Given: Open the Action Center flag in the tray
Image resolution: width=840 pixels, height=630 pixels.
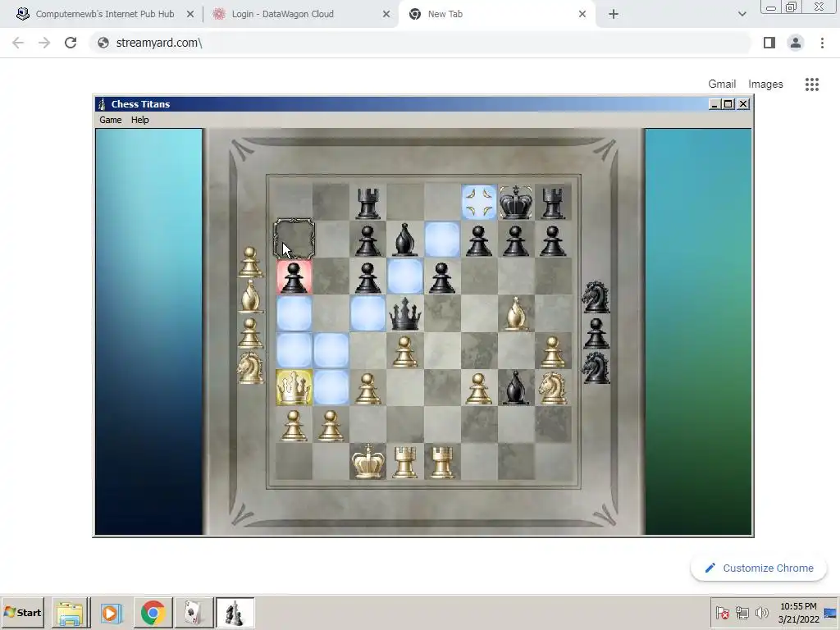Looking at the screenshot, I should [x=722, y=612].
